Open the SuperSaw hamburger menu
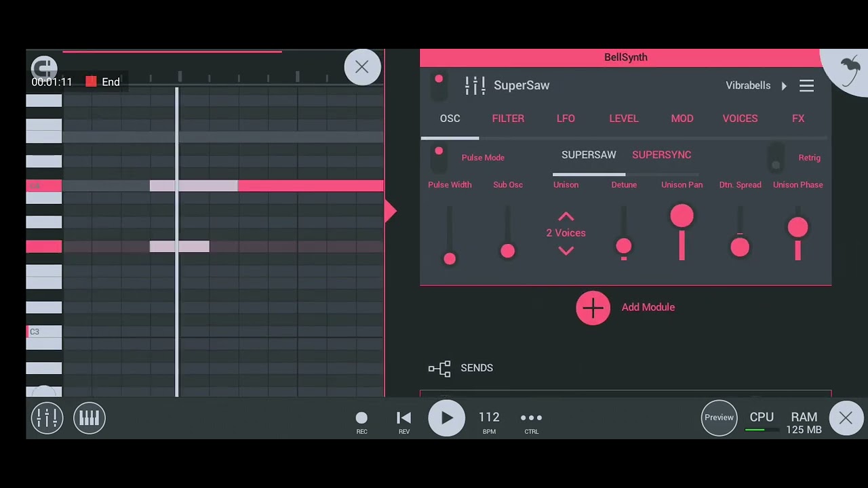 [806, 85]
